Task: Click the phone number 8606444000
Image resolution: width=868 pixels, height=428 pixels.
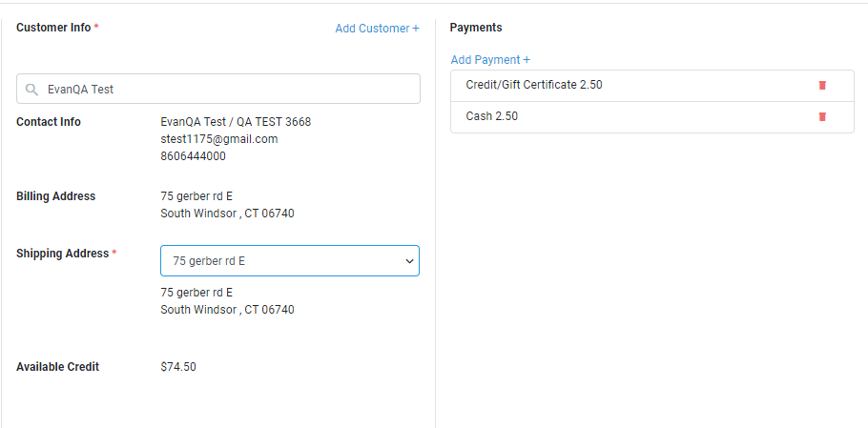Action: (x=193, y=156)
